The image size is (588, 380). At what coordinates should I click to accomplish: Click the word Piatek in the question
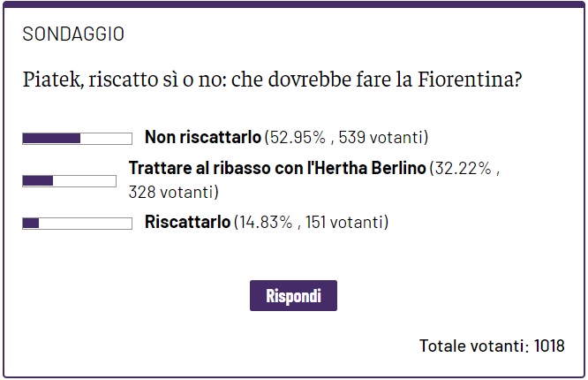pyautogui.click(x=51, y=80)
